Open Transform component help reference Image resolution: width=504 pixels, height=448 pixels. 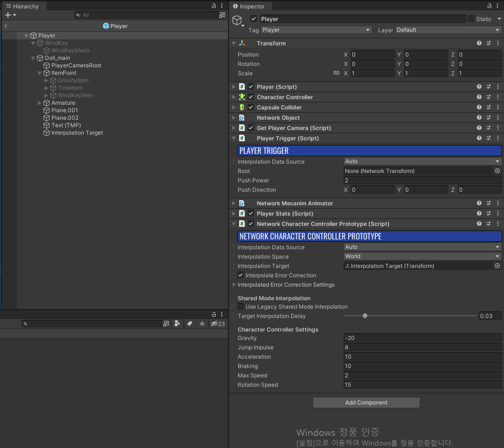pos(479,43)
